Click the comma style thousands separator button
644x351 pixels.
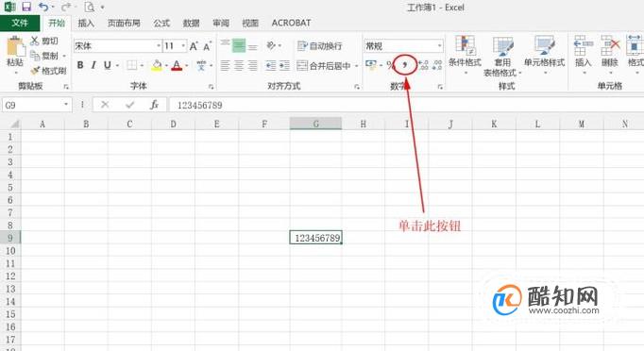point(405,65)
